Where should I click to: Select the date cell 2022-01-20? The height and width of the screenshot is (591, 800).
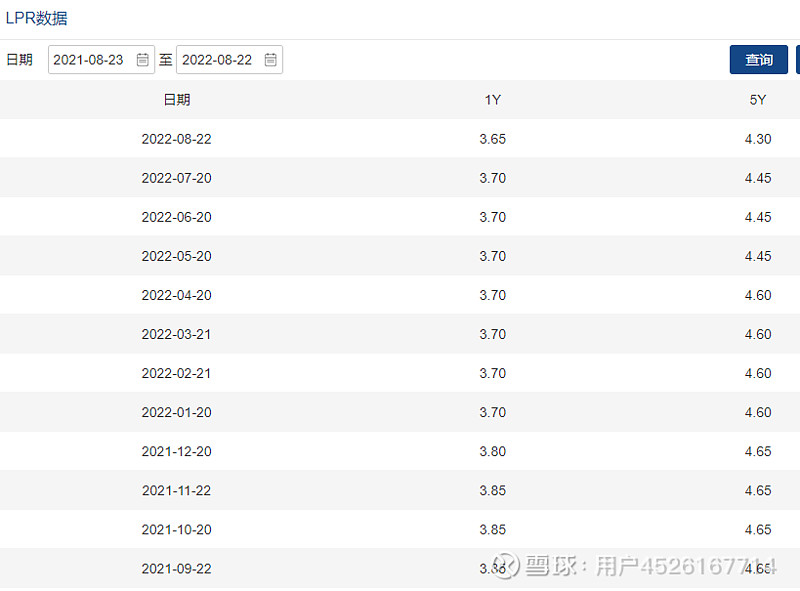[x=177, y=412]
